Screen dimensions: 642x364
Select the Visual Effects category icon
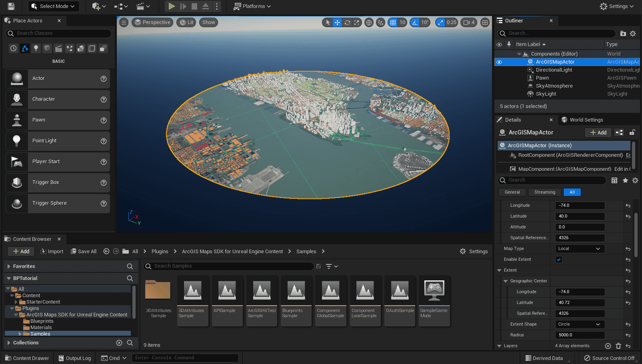70,48
